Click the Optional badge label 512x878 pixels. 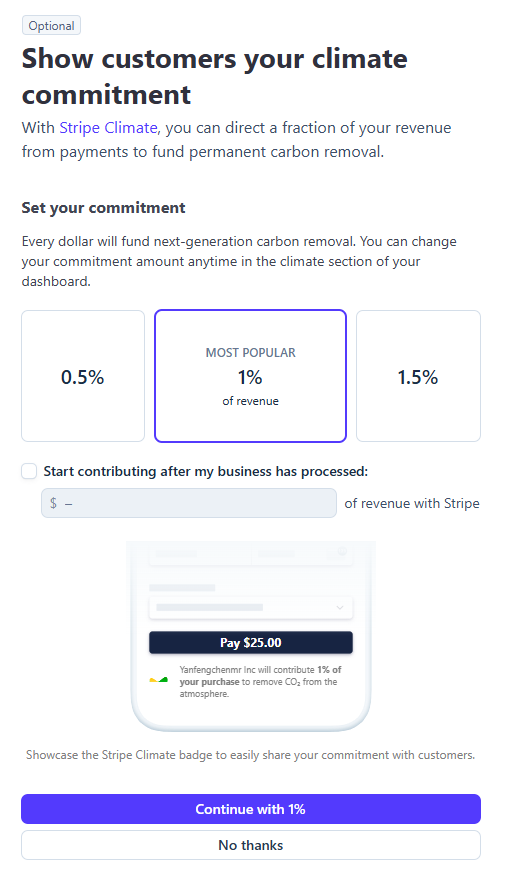click(52, 26)
